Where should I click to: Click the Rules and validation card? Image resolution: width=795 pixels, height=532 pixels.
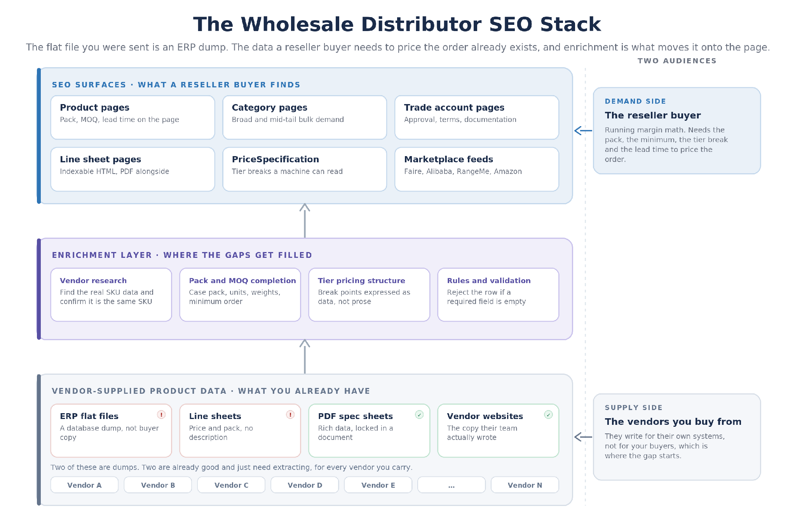[498, 295]
